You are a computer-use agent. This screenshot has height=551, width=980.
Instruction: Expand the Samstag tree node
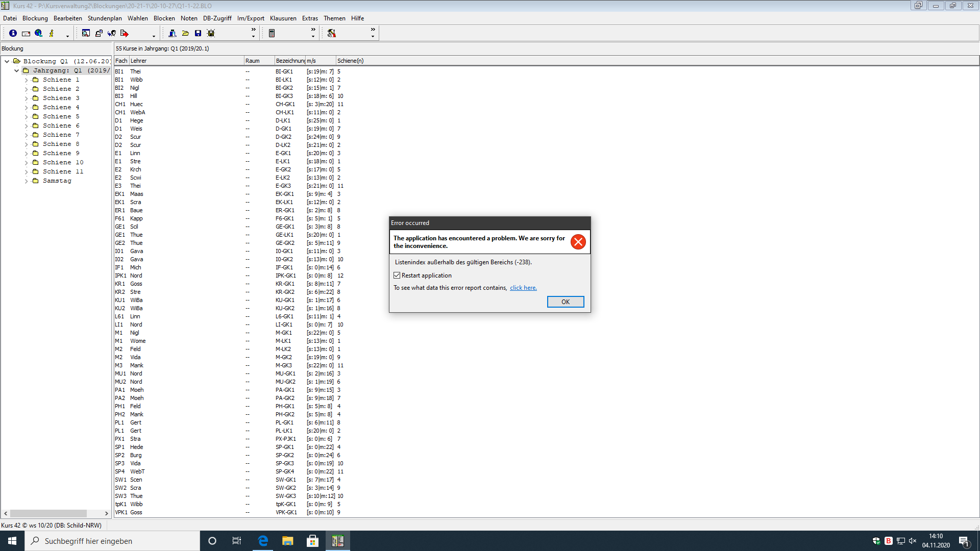[x=27, y=181]
